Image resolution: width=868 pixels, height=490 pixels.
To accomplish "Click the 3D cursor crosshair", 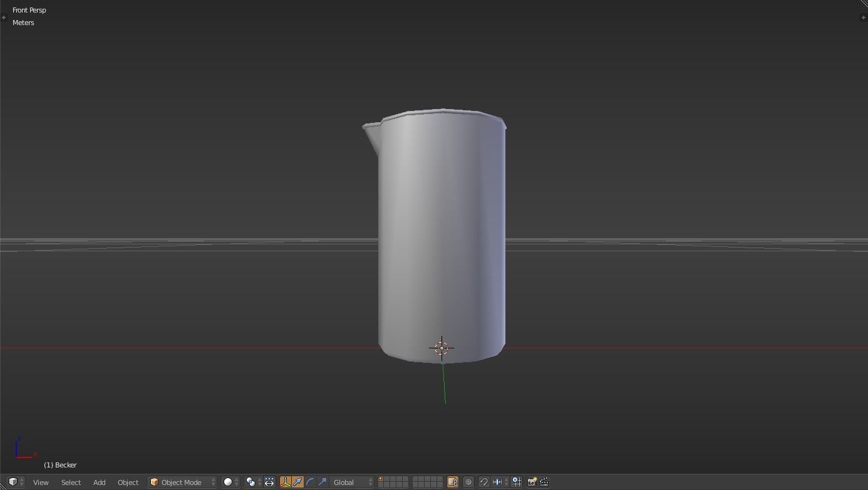I will pos(442,348).
